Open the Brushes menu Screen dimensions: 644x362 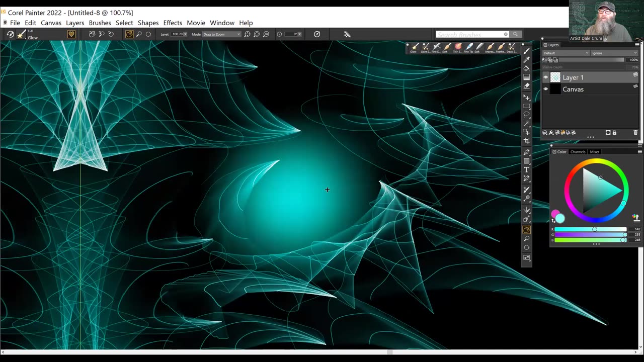(x=100, y=23)
